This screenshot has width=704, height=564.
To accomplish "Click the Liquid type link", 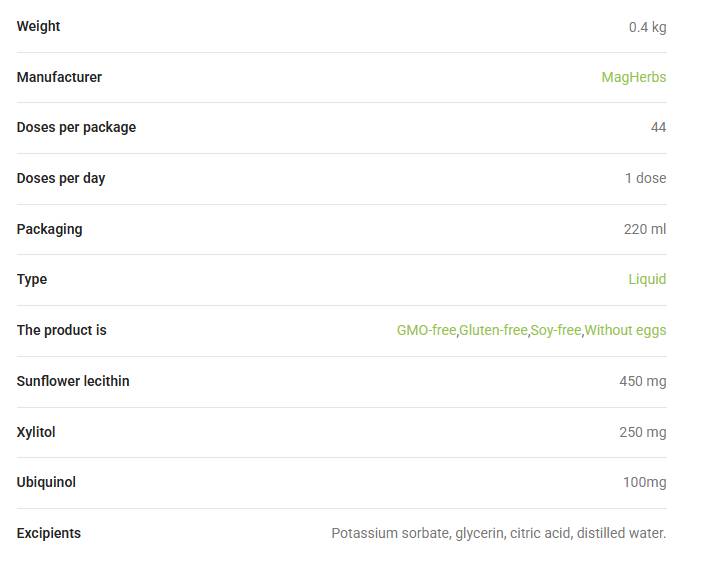I will (647, 279).
